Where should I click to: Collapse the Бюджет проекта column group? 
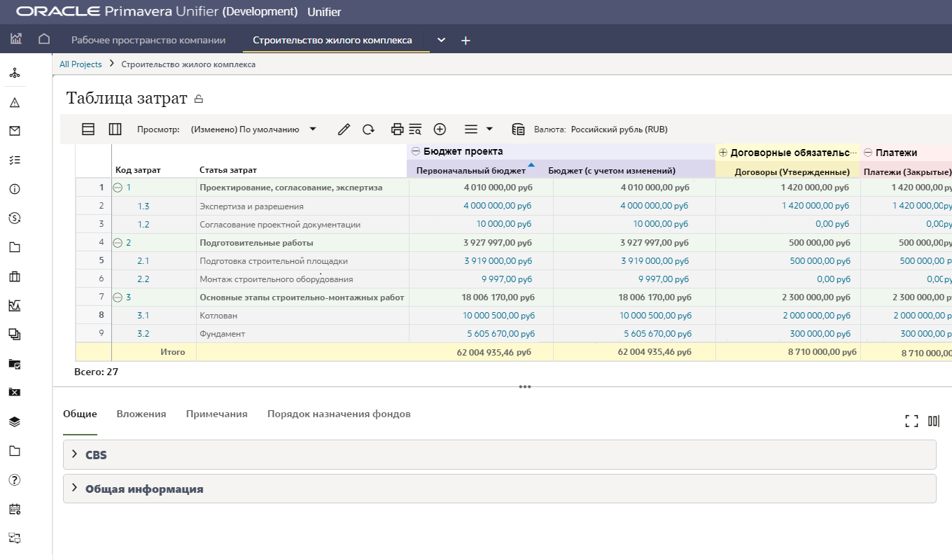[x=416, y=152]
